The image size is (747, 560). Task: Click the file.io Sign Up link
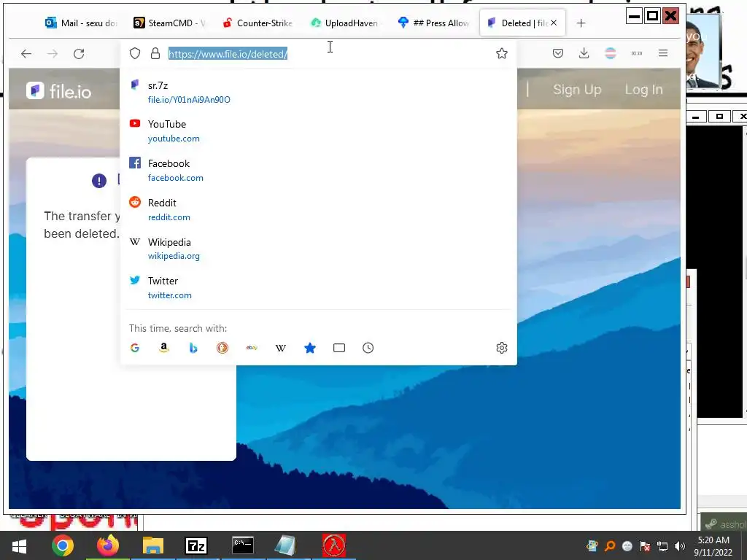[x=577, y=90]
